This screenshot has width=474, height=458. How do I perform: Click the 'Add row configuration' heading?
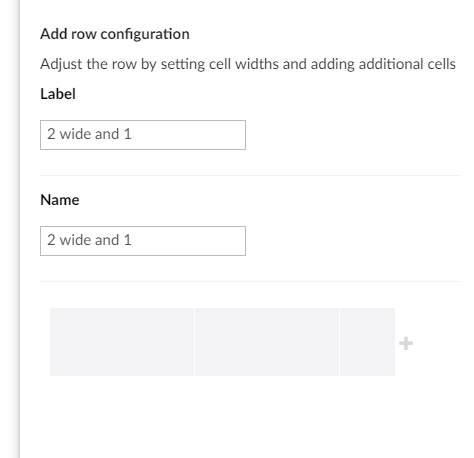click(x=115, y=34)
